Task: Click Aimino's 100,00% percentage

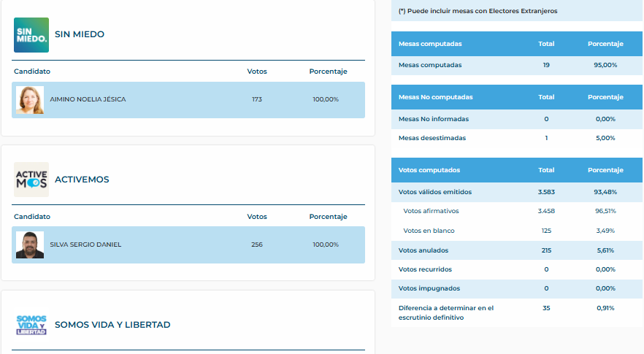Action: click(x=326, y=99)
